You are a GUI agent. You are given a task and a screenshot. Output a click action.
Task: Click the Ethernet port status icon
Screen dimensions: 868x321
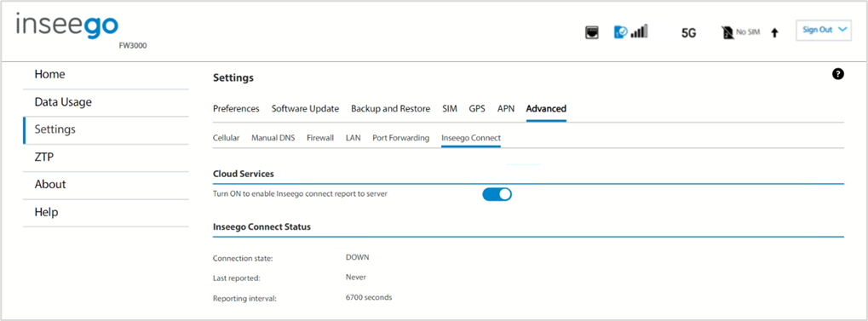tap(592, 32)
